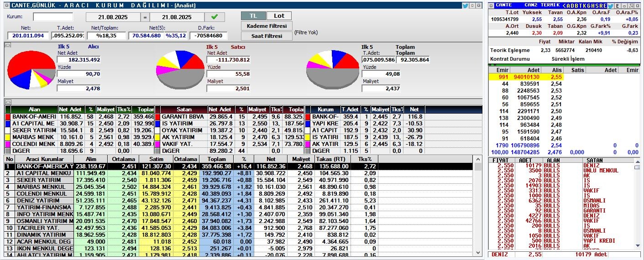Image resolution: width=644 pixels, height=260 pixels.
Task: Click the end date field after the equals sign
Action: [x=177, y=17]
